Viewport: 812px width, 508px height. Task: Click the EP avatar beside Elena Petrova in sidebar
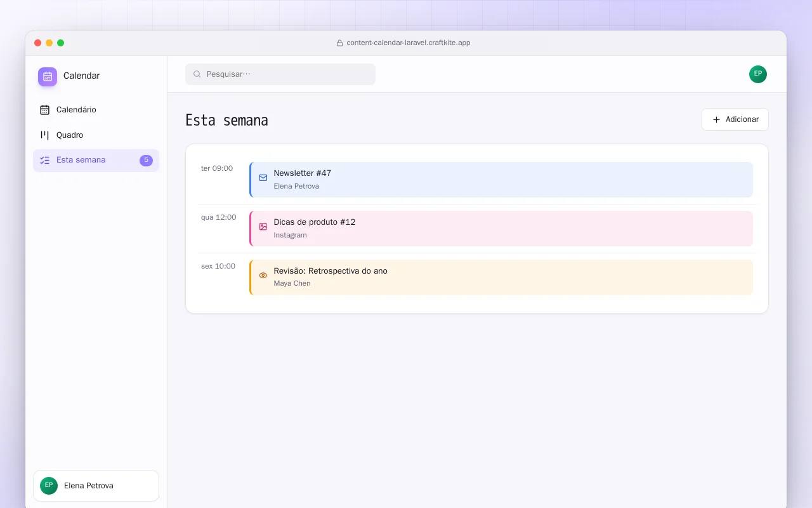pos(49,486)
